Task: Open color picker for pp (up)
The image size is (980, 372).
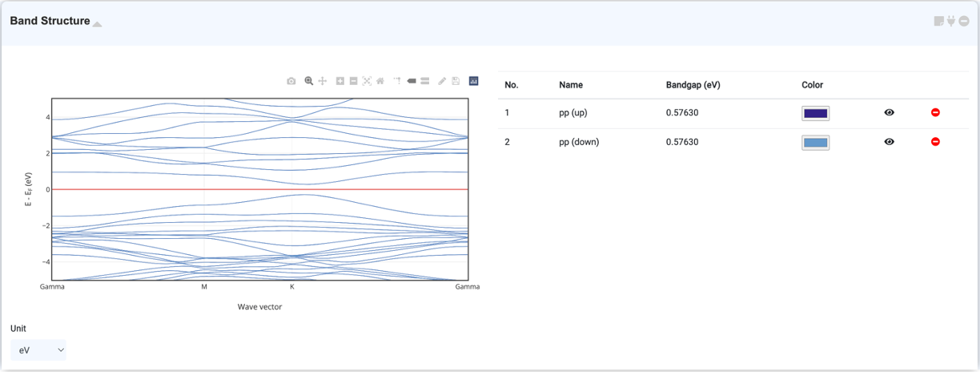Action: tap(815, 113)
